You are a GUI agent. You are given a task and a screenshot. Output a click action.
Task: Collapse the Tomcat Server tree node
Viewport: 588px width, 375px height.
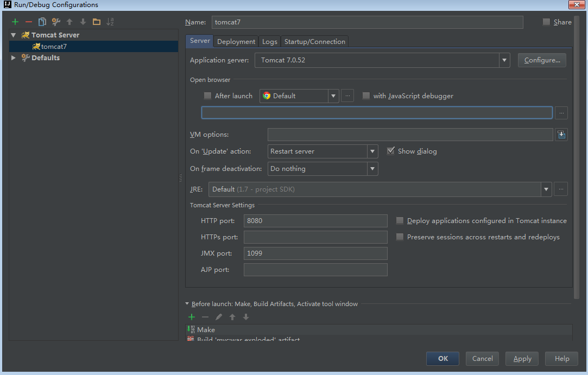[x=14, y=35]
